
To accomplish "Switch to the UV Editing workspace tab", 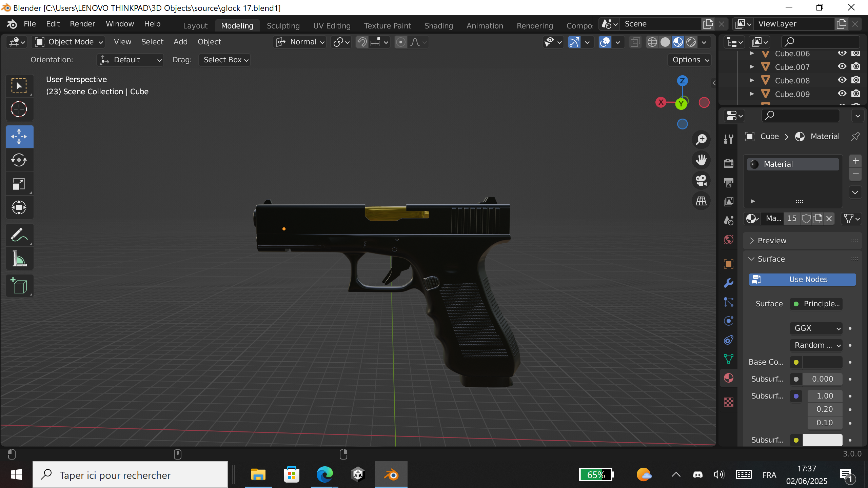I will pyautogui.click(x=332, y=26).
